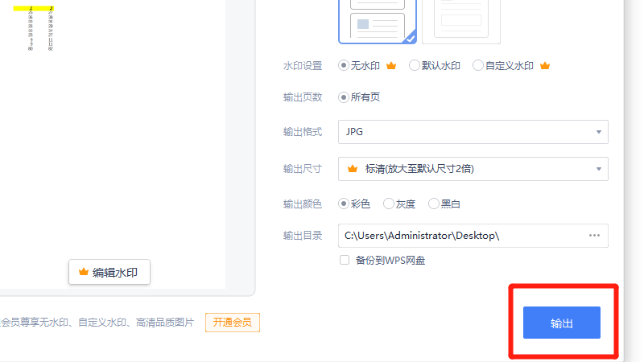Pick 黑白 as the output color
This screenshot has width=644, height=362.
(x=434, y=204)
